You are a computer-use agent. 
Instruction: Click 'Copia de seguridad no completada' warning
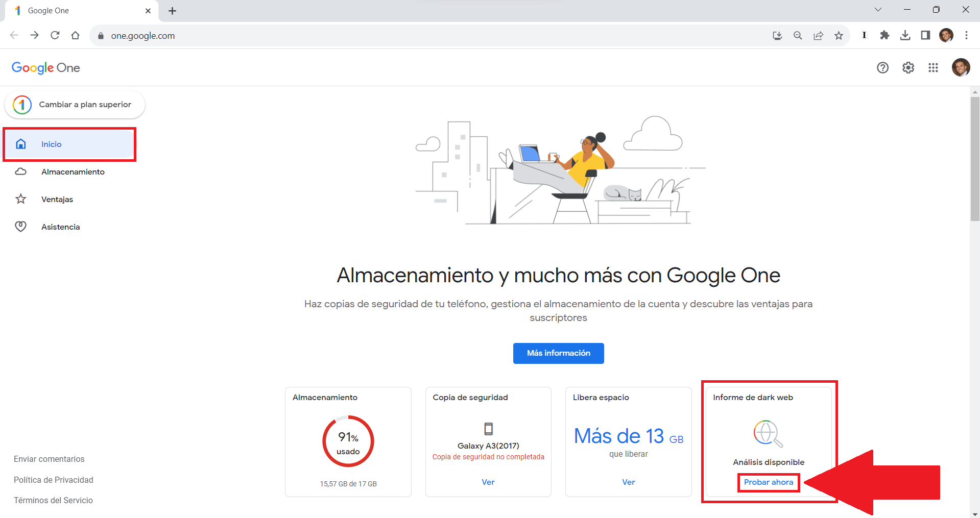coord(488,457)
